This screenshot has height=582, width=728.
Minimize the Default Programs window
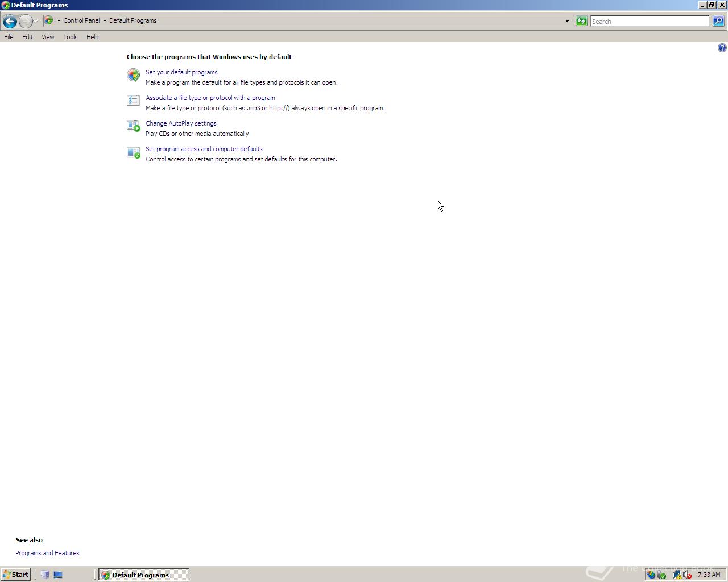(702, 5)
